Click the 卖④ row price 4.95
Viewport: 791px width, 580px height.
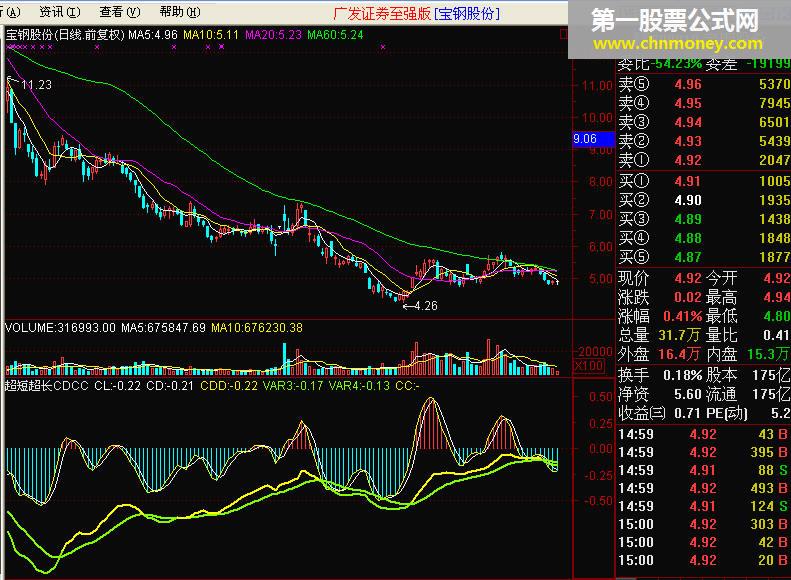click(688, 103)
